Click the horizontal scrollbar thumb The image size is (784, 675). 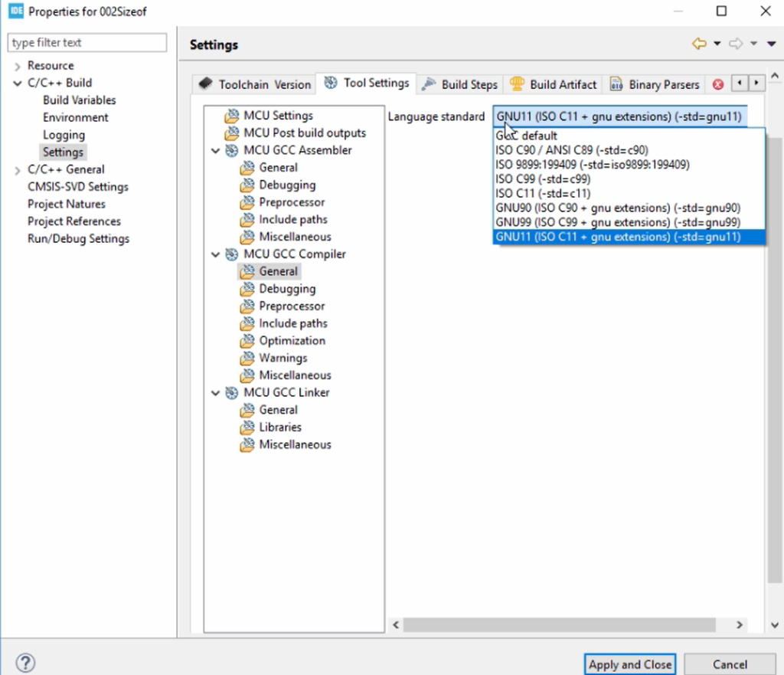pos(560,625)
